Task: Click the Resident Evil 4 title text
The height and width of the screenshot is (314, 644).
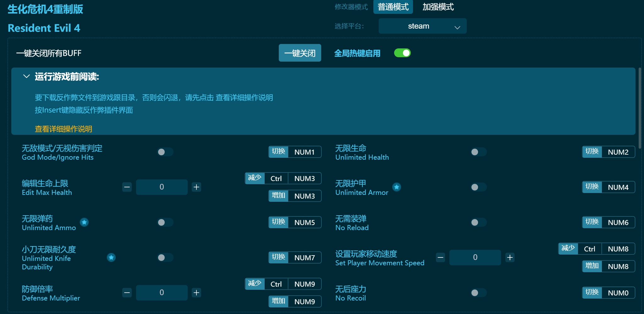Action: (x=44, y=28)
